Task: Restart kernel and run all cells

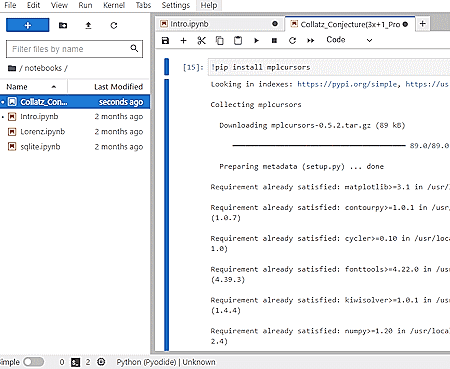Action: click(x=311, y=41)
